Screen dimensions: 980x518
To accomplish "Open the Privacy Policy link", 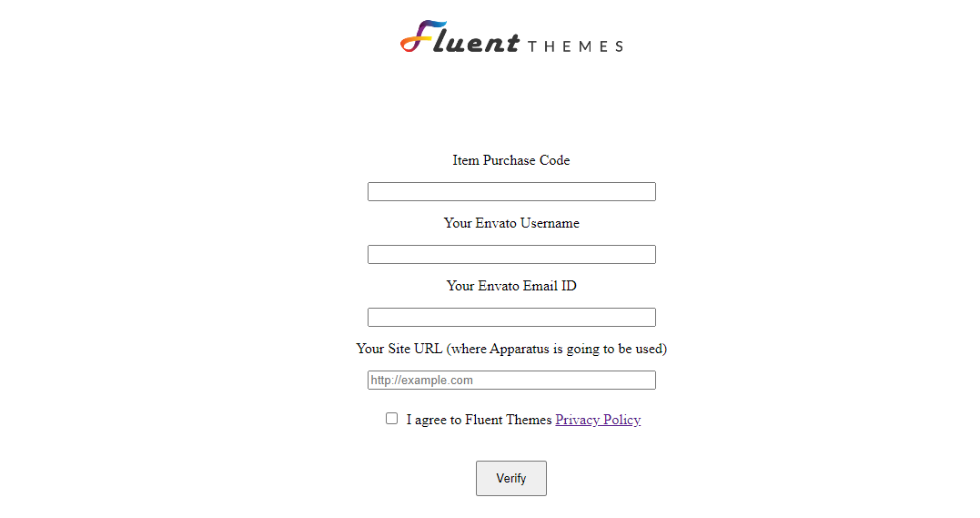I will (x=598, y=420).
